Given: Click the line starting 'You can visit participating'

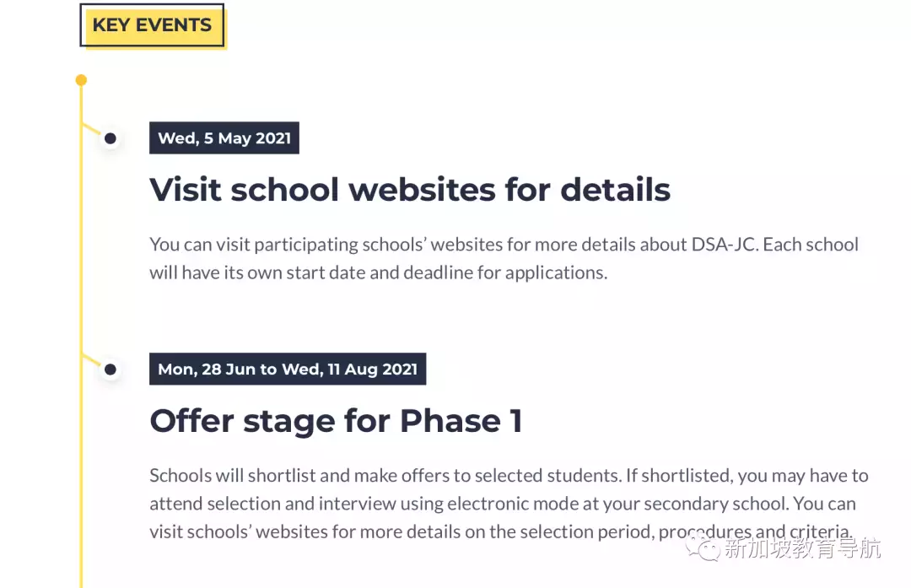Looking at the screenshot, I should coord(504,245).
